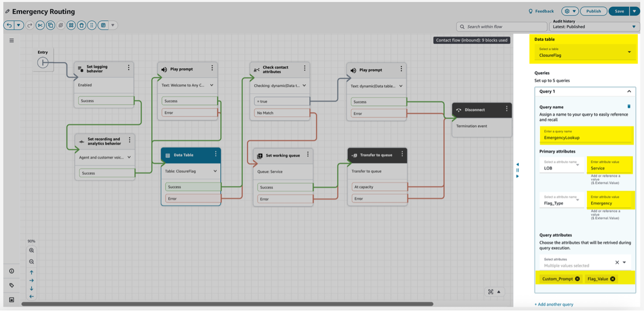Screen dimensions: 644x312
Task: Click the EmergencyLookup query name field
Action: click(x=585, y=137)
